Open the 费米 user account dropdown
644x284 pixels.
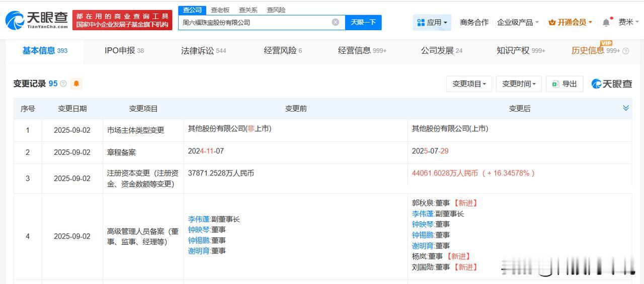coord(629,22)
